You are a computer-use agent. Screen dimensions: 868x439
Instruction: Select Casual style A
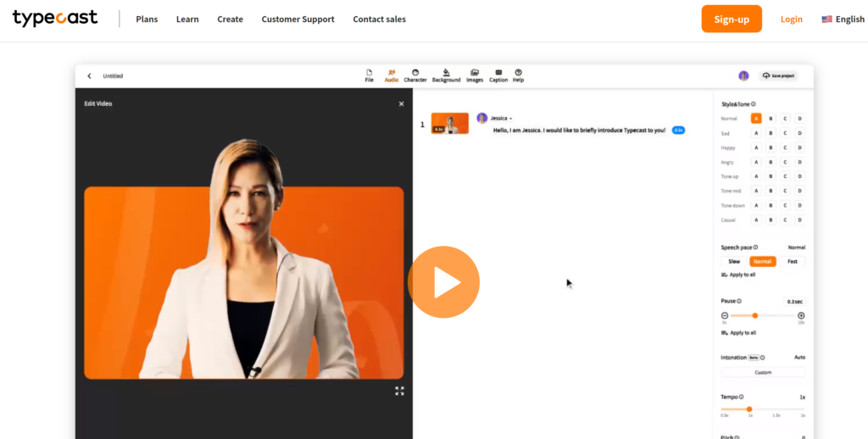(x=756, y=219)
